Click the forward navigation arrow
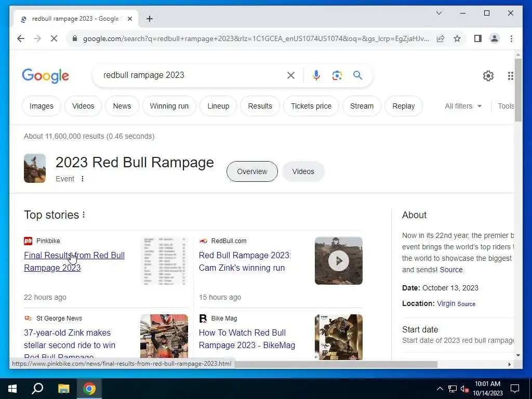Image resolution: width=532 pixels, height=399 pixels. point(37,38)
